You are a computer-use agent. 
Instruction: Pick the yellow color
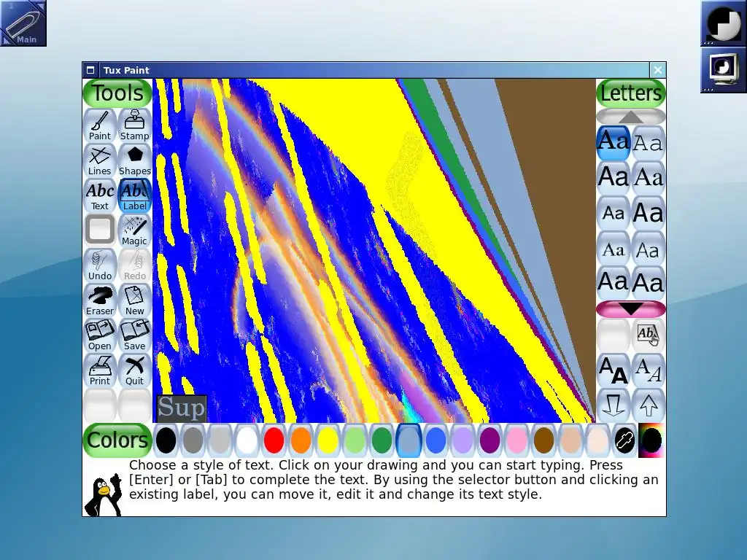[x=328, y=440]
